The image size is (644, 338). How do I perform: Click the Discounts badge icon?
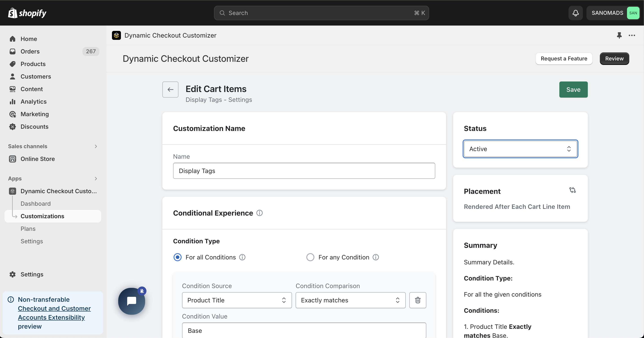13,126
